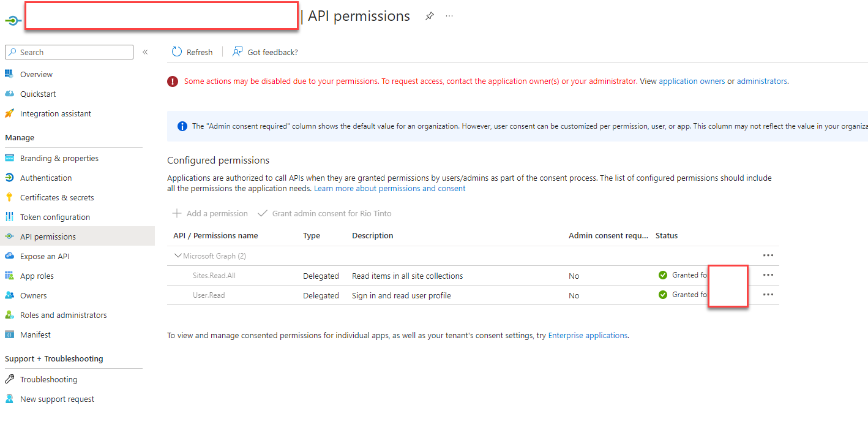Click 'Read items in all site collections' description
Image resolution: width=868 pixels, height=446 pixels.
click(408, 276)
